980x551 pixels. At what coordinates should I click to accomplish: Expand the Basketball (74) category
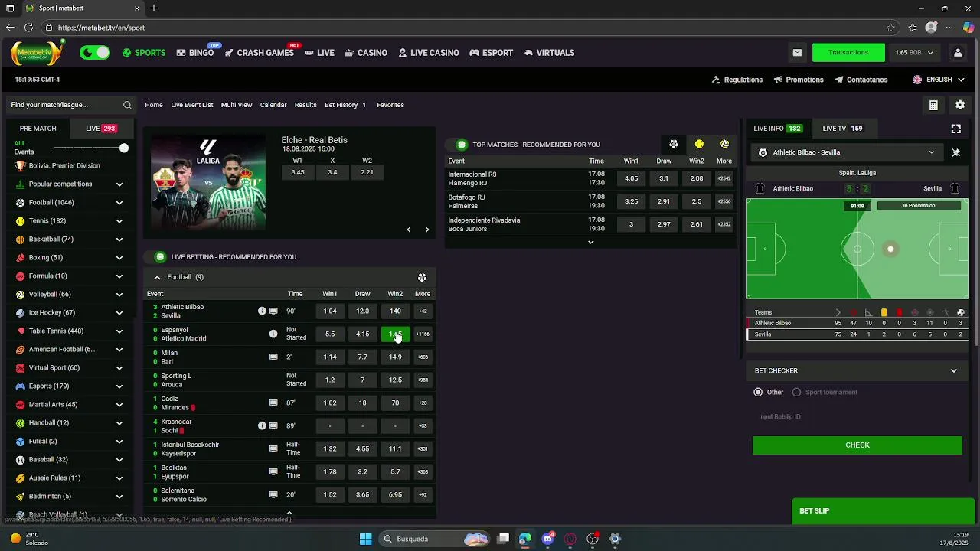pos(119,240)
